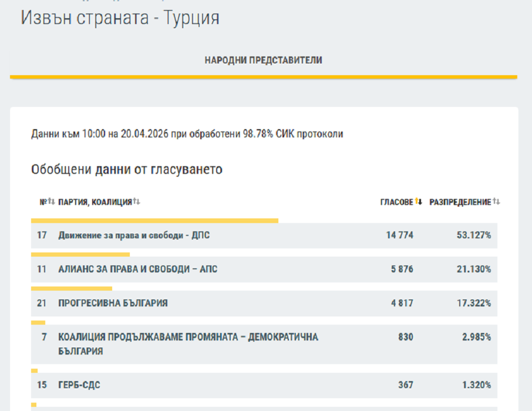Click the ПАРТИЯ, КОАЛИЦИЯ header text
This screenshot has width=532, height=411.
click(95, 202)
